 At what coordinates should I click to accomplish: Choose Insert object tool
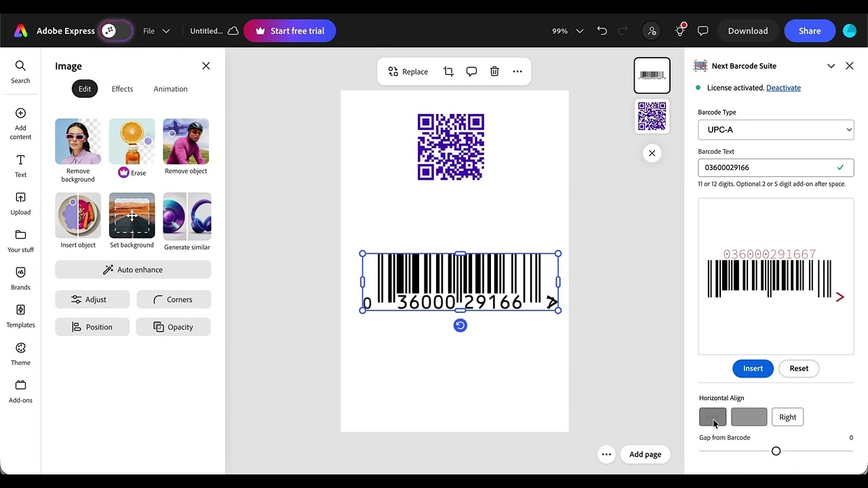point(78,221)
